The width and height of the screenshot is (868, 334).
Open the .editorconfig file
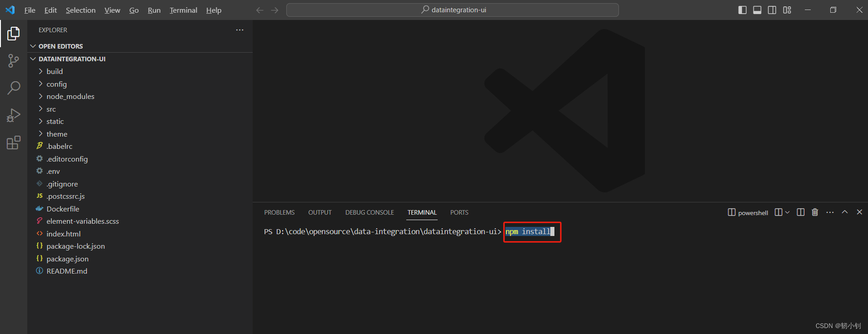point(141,159)
